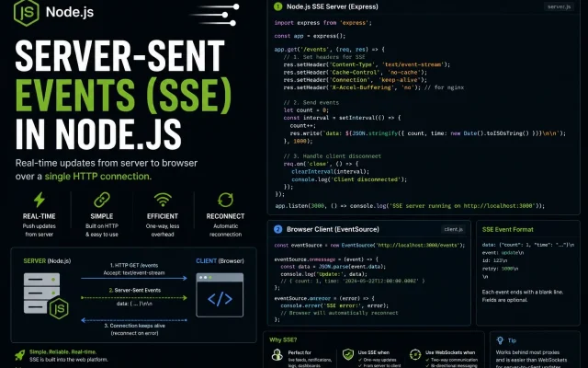
Task: Click the EFFICIENT feature label
Action: coord(163,216)
